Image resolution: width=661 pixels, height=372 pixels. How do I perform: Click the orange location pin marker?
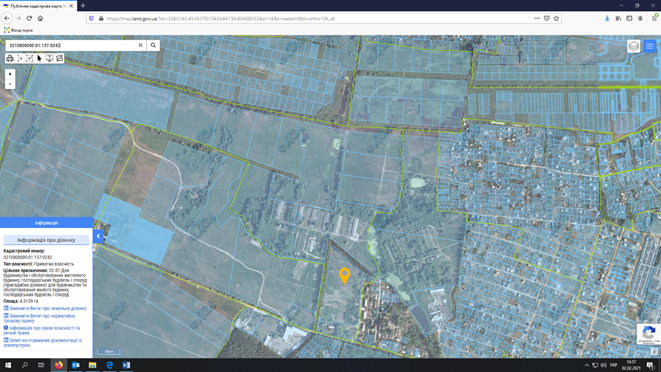click(x=344, y=276)
